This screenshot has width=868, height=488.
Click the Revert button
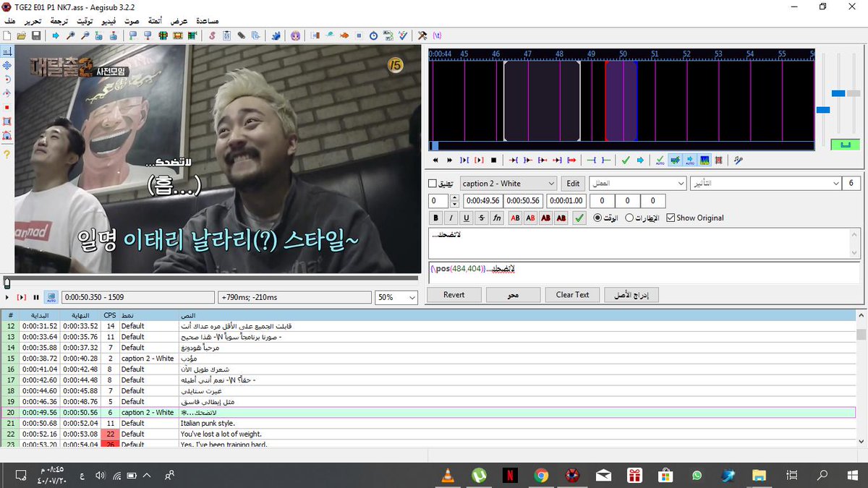click(x=454, y=295)
